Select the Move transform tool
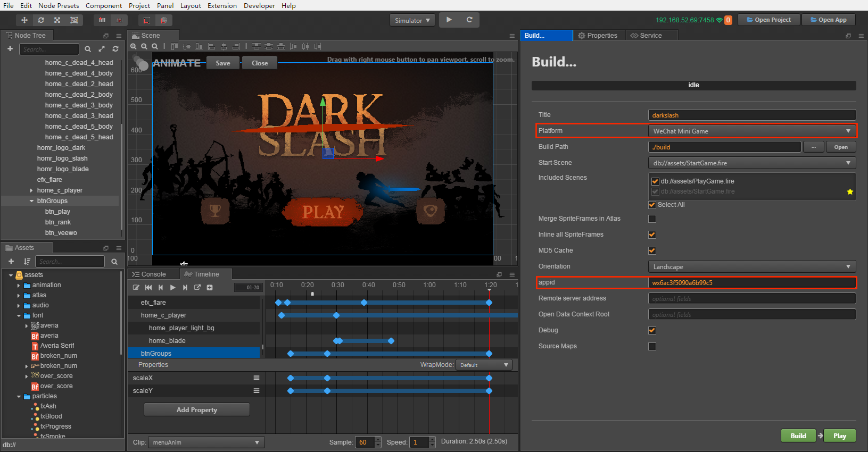This screenshot has height=452, width=868. [24, 20]
